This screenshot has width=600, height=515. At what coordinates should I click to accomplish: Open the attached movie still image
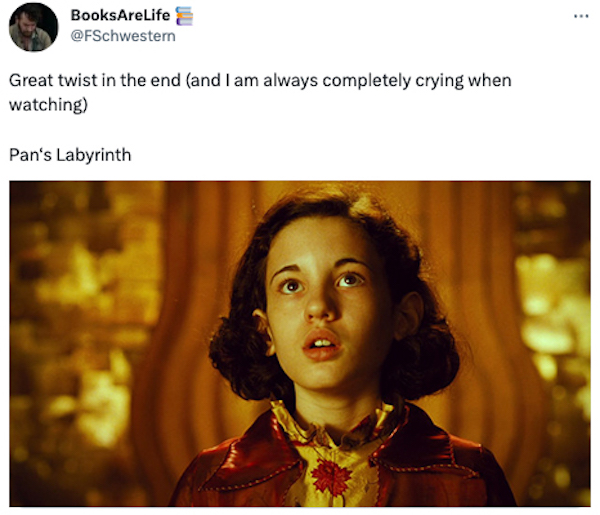pyautogui.click(x=300, y=344)
